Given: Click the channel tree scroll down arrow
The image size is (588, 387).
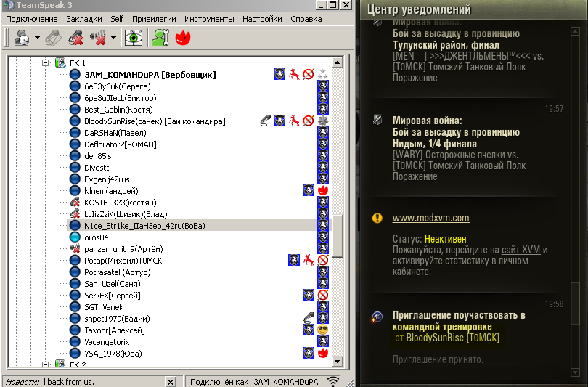Looking at the screenshot, I should [337, 362].
